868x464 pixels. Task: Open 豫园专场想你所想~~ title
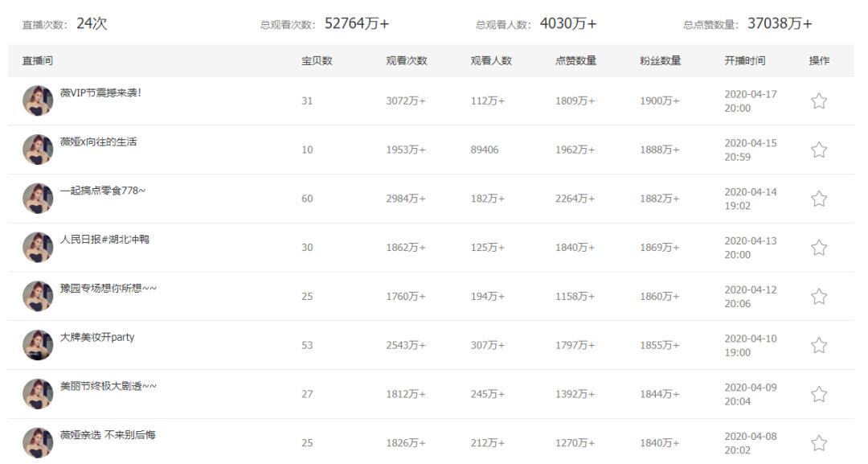(108, 288)
